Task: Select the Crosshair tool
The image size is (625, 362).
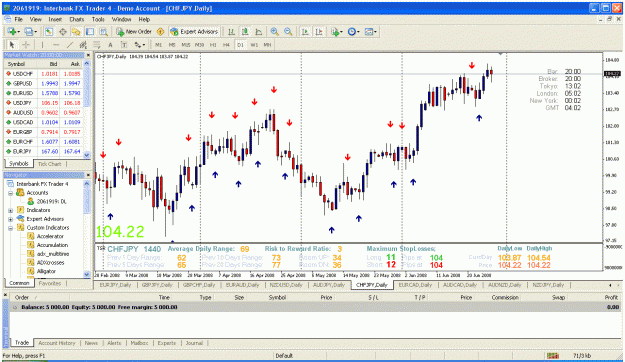Action: [x=26, y=45]
